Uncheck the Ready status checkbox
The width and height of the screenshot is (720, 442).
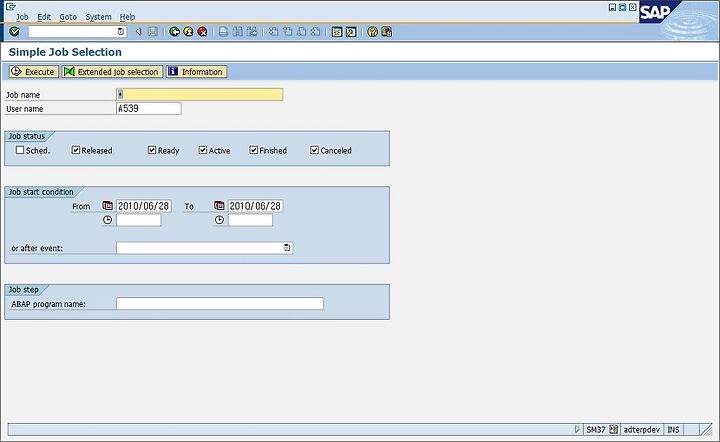click(x=152, y=150)
